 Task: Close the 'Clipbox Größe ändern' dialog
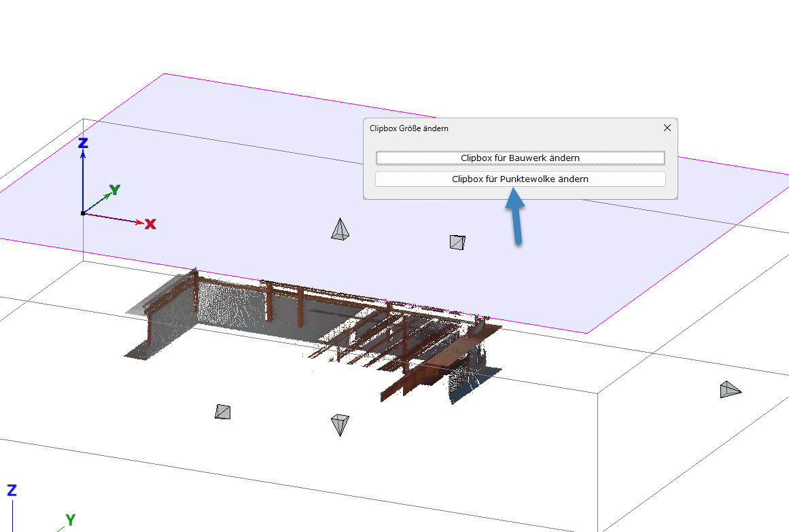point(667,128)
